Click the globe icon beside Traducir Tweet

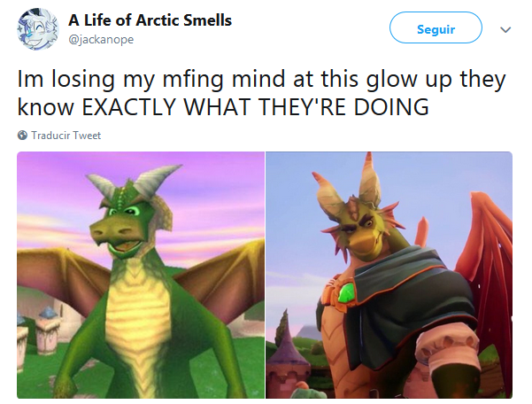22,136
